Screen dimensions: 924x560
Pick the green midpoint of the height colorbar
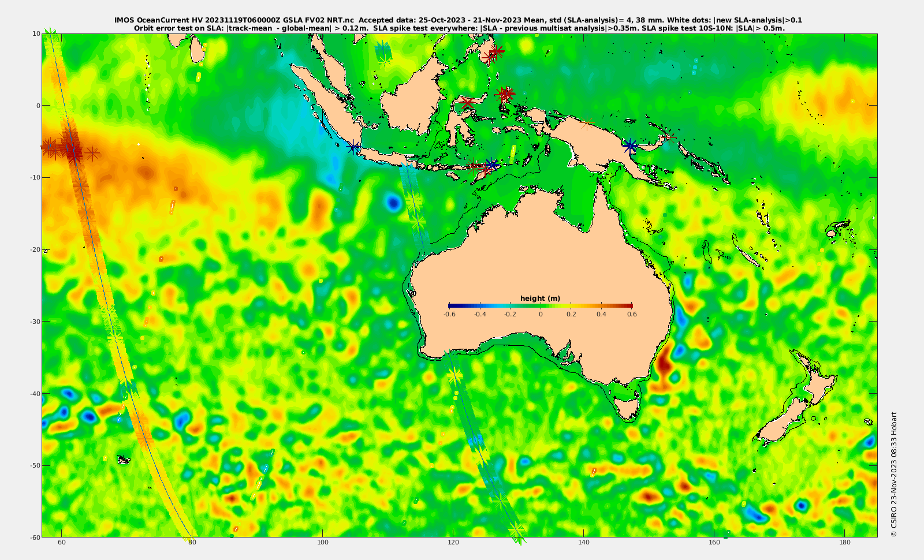click(x=541, y=306)
